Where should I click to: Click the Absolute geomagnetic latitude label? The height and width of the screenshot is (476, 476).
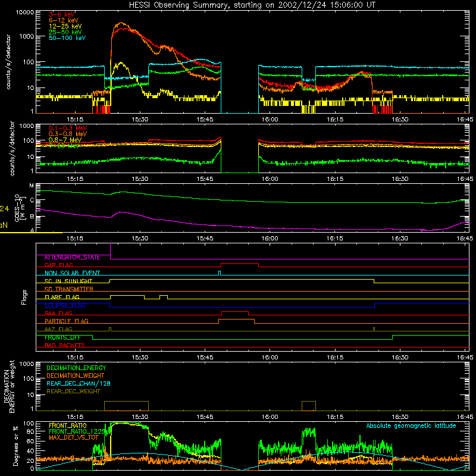pyautogui.click(x=411, y=426)
